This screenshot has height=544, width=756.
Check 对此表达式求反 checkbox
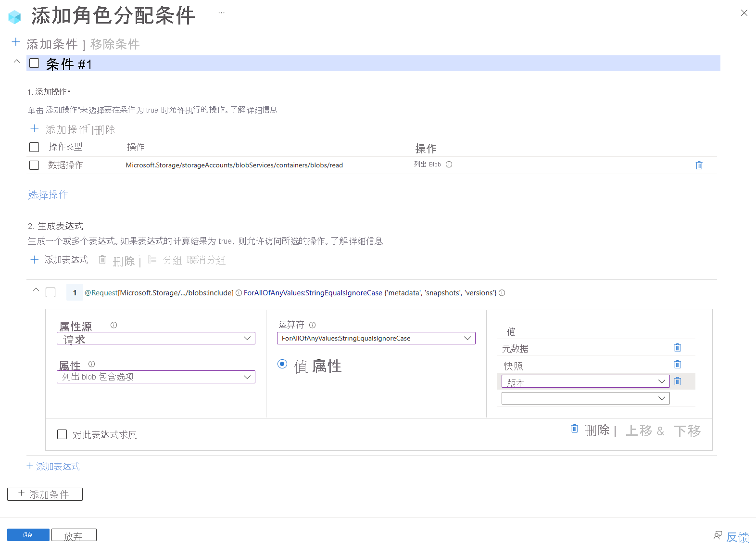pyautogui.click(x=62, y=434)
